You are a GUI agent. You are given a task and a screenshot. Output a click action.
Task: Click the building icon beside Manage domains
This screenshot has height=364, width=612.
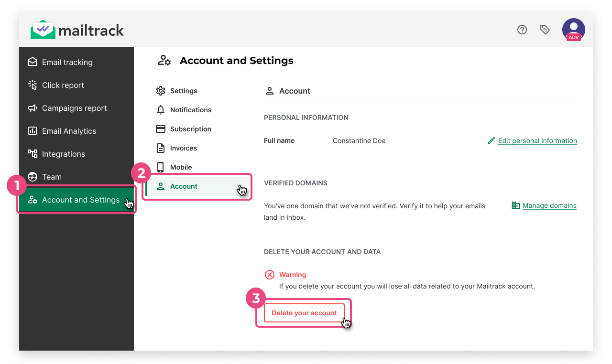[515, 205]
